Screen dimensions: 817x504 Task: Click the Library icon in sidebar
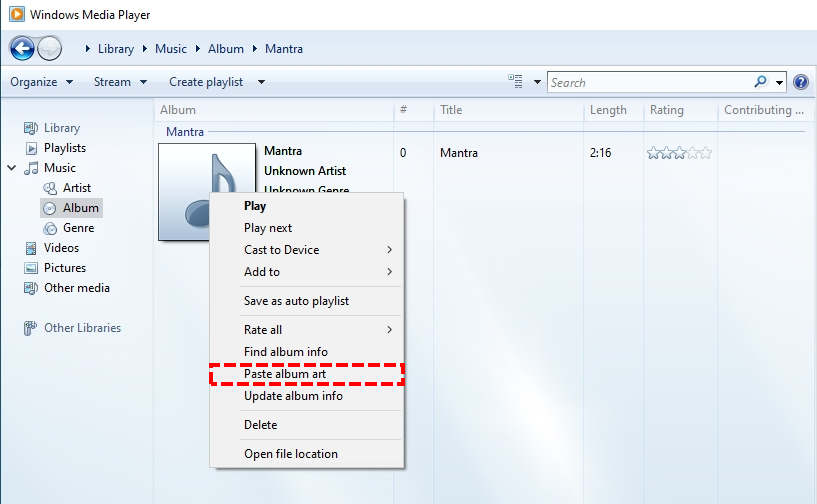tap(31, 128)
